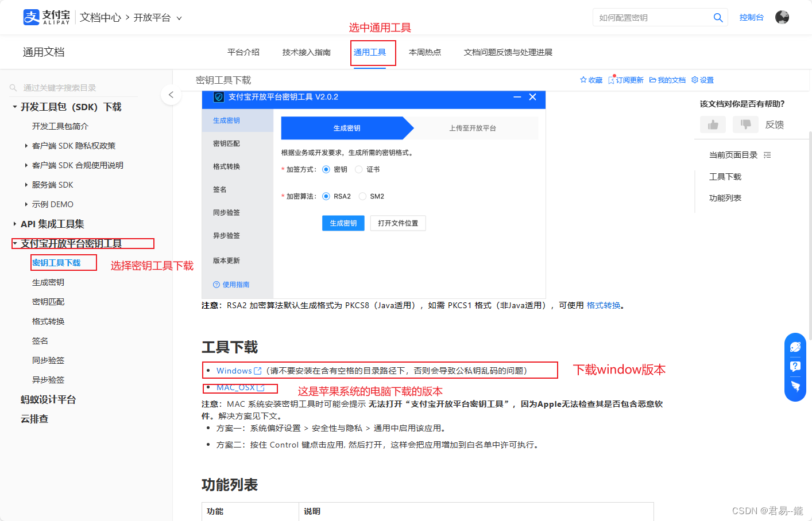Jump to 工具下载 in page outline

click(725, 177)
